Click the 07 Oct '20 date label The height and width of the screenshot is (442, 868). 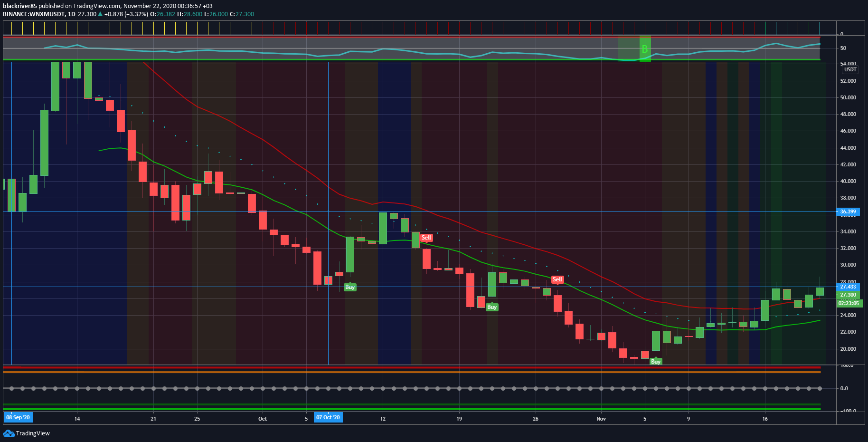click(328, 417)
